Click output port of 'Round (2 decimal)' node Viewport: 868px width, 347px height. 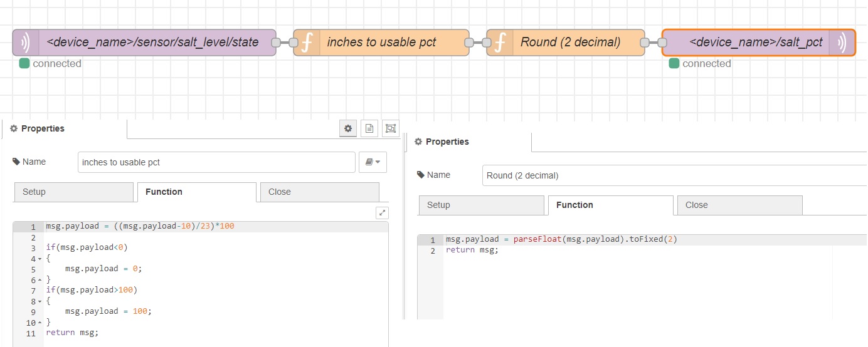click(644, 43)
